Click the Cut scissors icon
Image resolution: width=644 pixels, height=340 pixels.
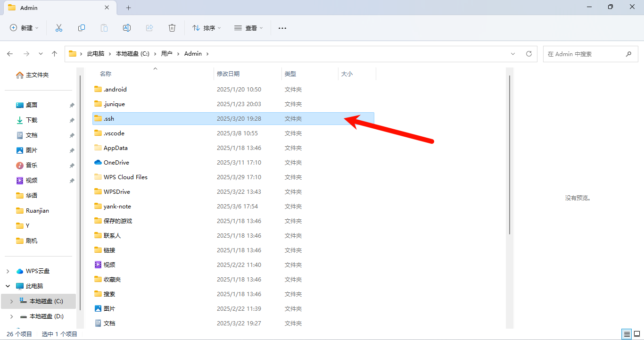(x=59, y=28)
